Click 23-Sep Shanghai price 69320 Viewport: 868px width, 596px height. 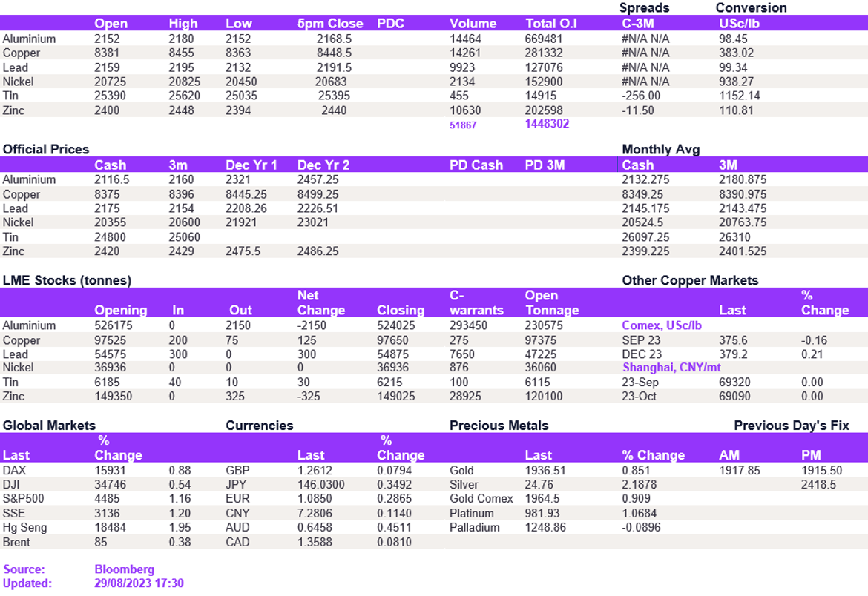click(x=734, y=383)
